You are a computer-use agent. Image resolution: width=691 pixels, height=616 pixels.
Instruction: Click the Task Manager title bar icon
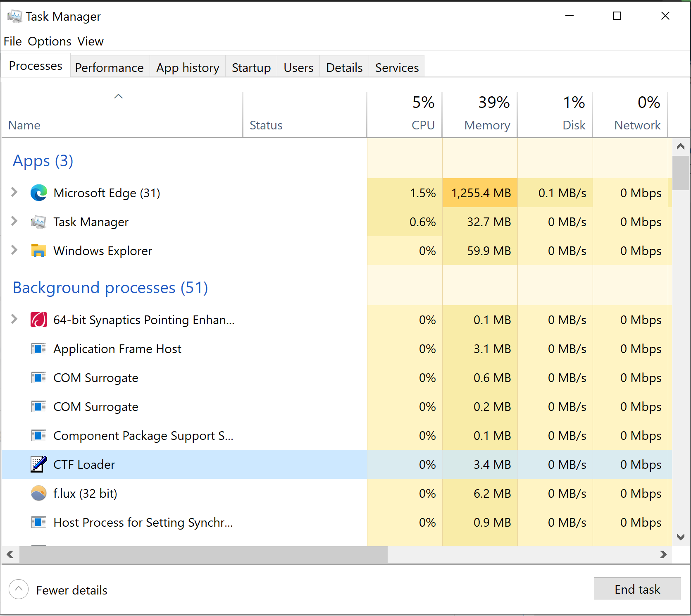coord(15,17)
